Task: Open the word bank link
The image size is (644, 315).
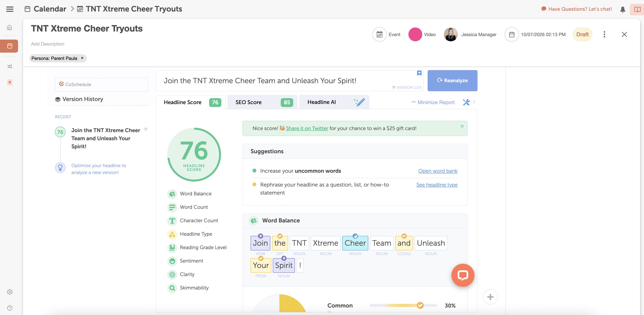Action: point(438,171)
